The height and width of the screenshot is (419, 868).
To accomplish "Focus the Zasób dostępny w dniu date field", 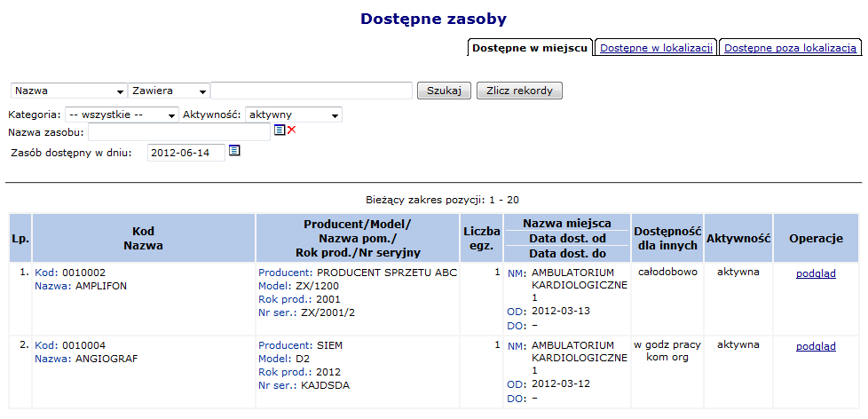I will pyautogui.click(x=186, y=153).
